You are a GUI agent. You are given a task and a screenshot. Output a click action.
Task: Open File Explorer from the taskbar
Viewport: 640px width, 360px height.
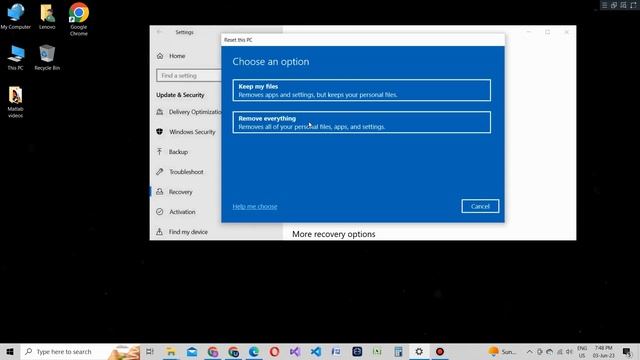click(171, 351)
